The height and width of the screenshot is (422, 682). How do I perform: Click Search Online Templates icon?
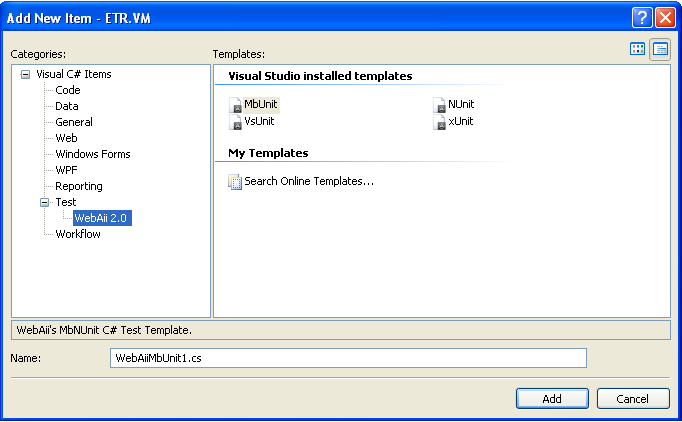coord(236,182)
